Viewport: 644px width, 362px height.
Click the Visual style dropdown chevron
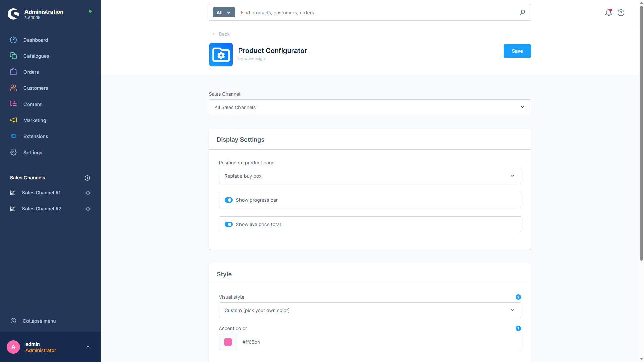(512, 310)
